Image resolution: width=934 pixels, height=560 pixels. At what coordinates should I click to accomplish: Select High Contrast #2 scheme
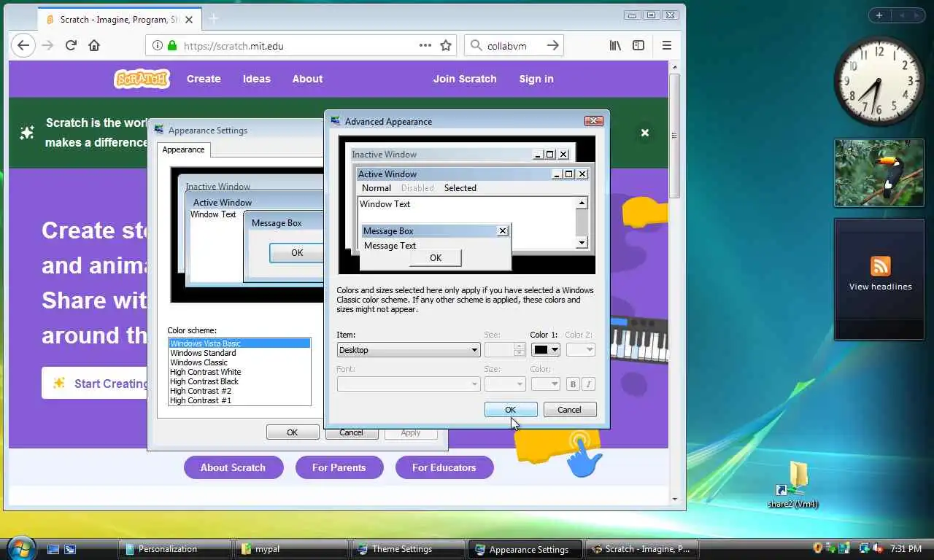pyautogui.click(x=239, y=391)
